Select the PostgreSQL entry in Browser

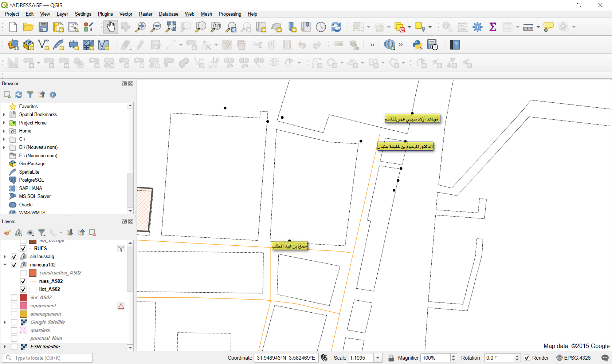tap(31, 180)
